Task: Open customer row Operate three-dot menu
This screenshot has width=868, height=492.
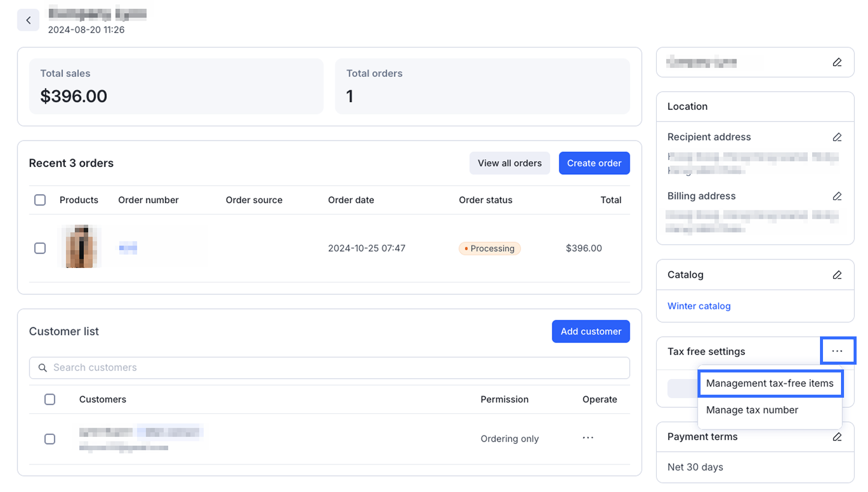Action: (588, 438)
